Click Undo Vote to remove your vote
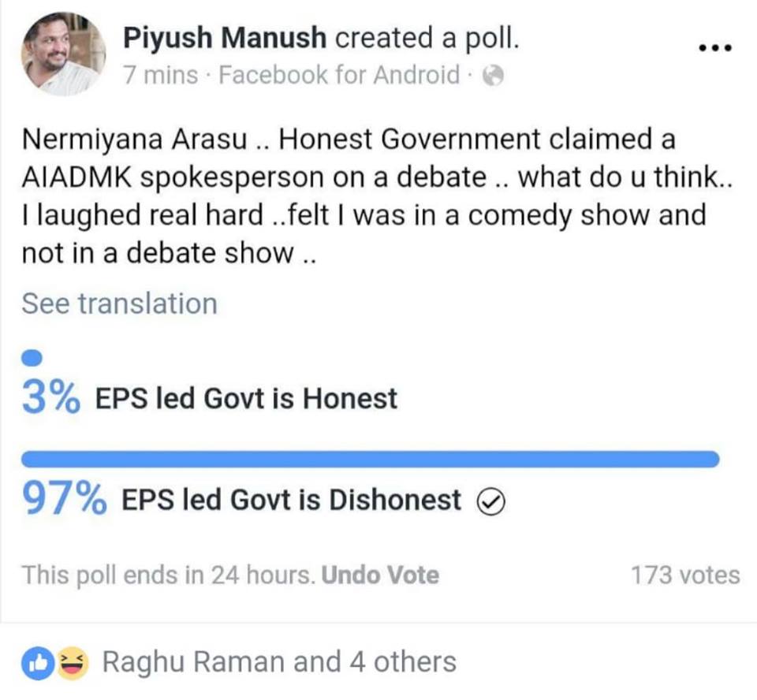Viewport: 757px width, 700px height. pyautogui.click(x=381, y=575)
